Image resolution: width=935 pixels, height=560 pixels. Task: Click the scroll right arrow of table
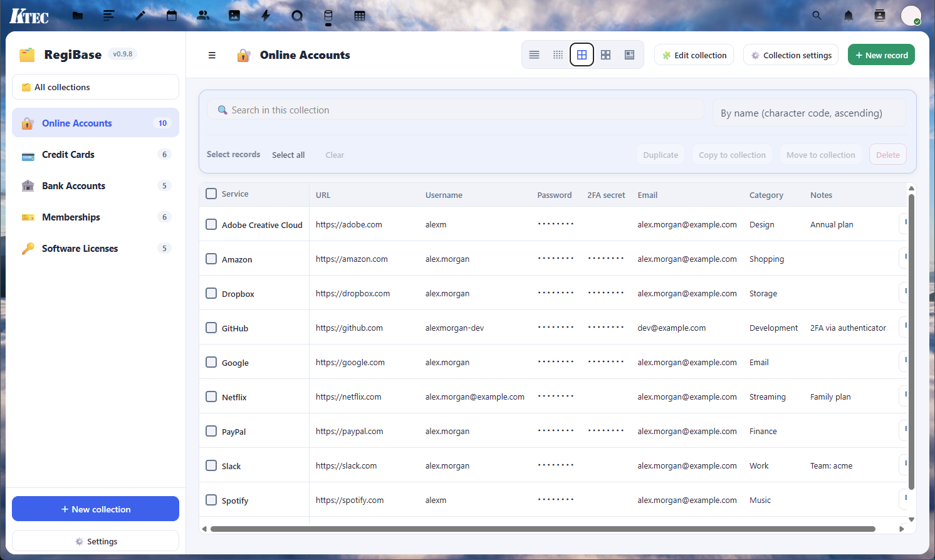click(x=902, y=529)
